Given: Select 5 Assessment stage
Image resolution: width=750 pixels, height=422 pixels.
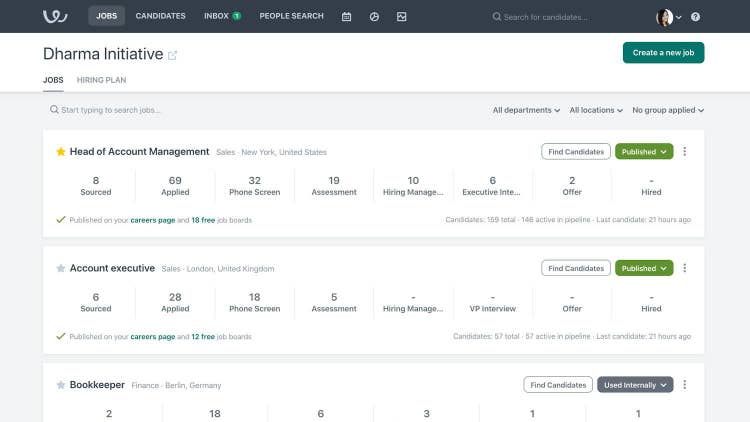Looking at the screenshot, I should (x=334, y=302).
